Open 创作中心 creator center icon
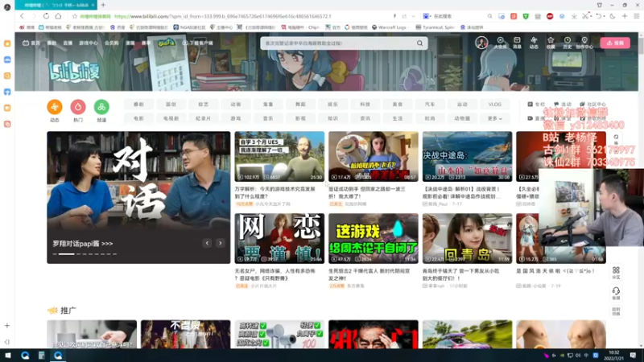644x362 pixels. [x=584, y=43]
